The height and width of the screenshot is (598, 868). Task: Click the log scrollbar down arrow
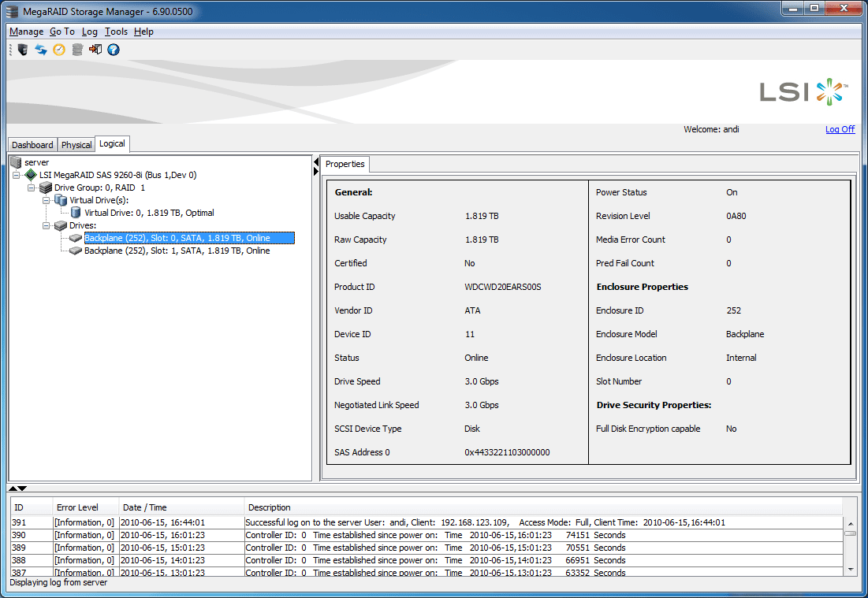851,569
